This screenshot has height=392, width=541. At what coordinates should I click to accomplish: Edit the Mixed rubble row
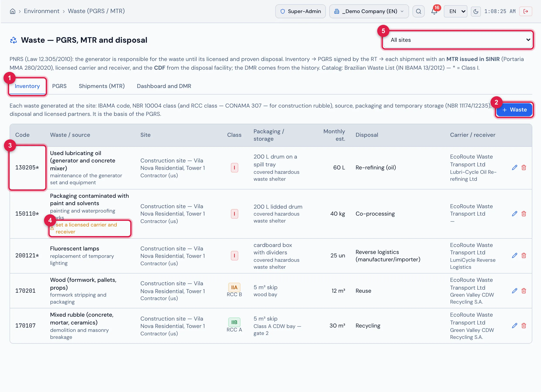point(514,326)
